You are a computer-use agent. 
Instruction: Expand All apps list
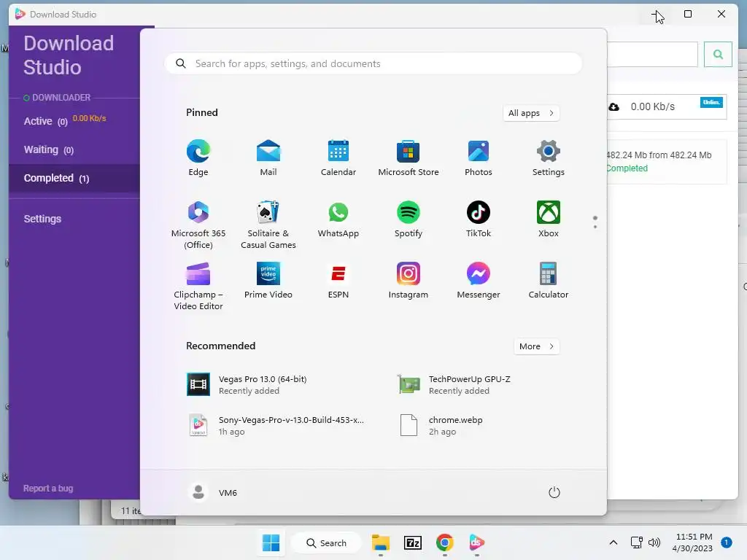pos(531,113)
